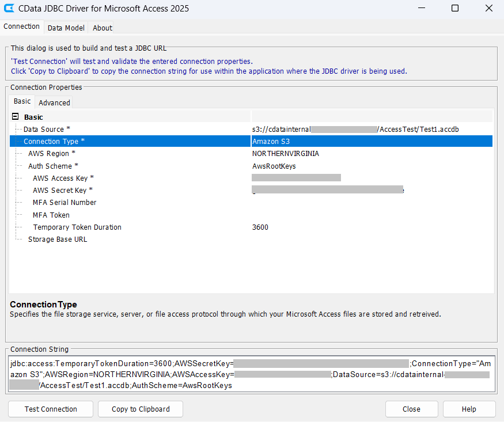Screen dimensions: 504x422
Task: Select the Basic properties sub-tab
Action: [22, 101]
